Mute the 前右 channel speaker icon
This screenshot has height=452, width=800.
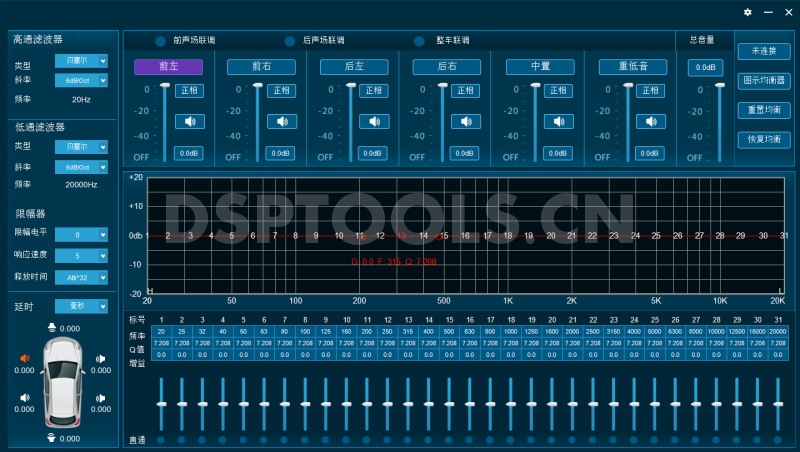click(282, 121)
